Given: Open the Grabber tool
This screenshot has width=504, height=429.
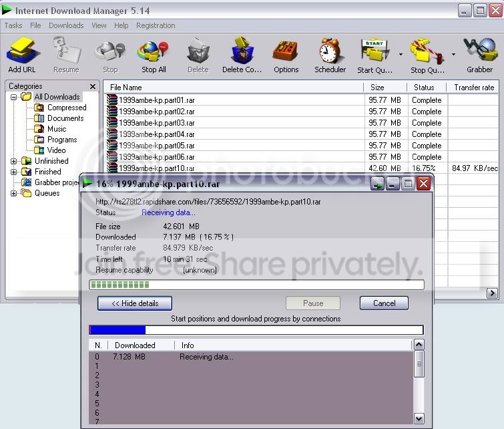Looking at the screenshot, I should click(x=479, y=55).
